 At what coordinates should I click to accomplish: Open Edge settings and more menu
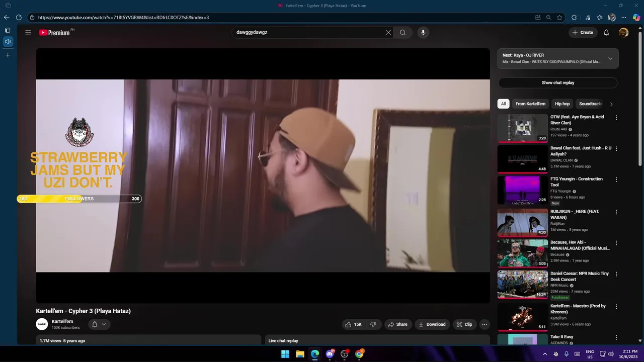624,17
